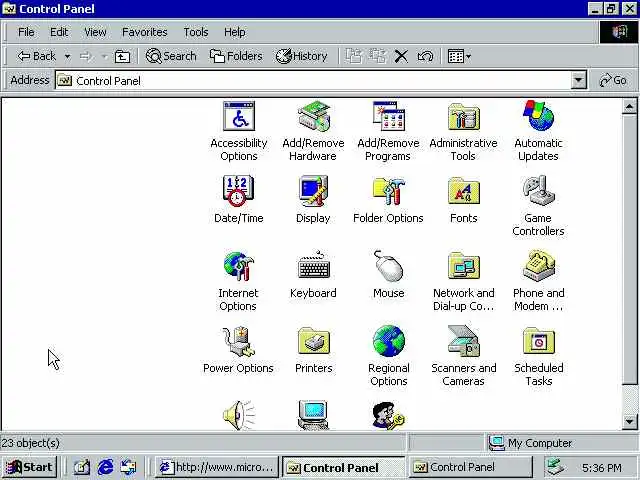Image resolution: width=640 pixels, height=480 pixels.
Task: Open the Mouse applet
Action: click(x=388, y=275)
